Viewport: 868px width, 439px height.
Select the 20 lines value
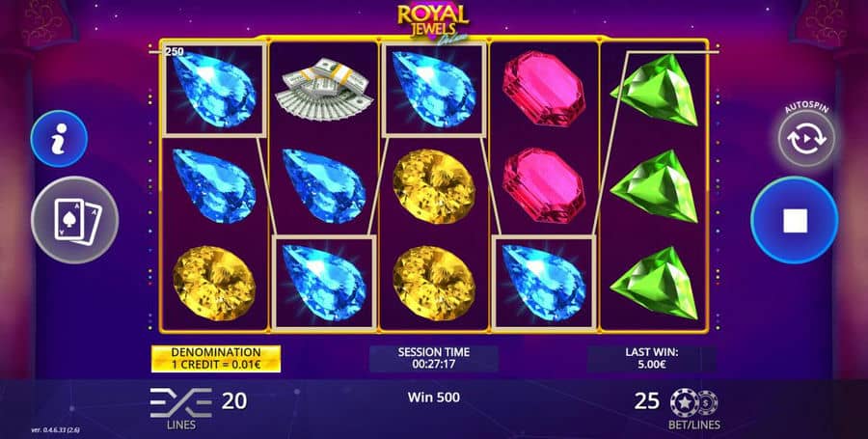[234, 400]
